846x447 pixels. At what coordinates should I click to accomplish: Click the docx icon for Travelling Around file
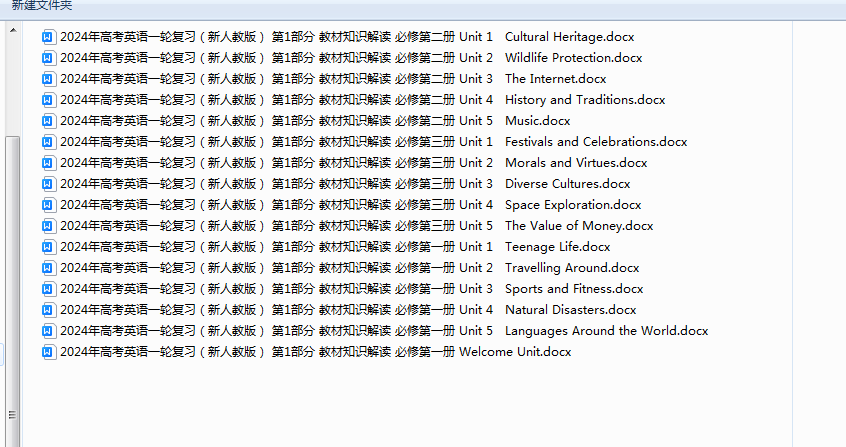[48, 268]
